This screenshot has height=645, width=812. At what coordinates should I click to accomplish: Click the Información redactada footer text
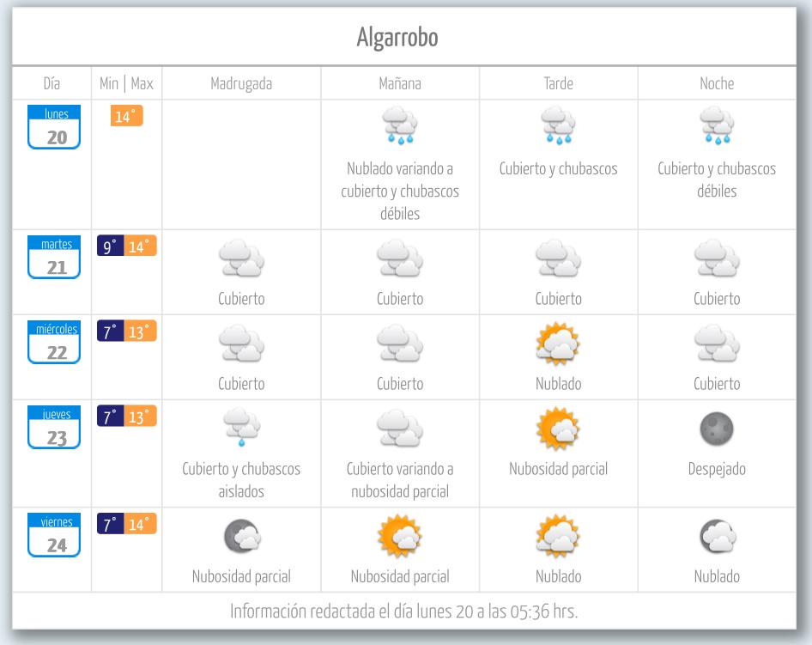pos(404,612)
